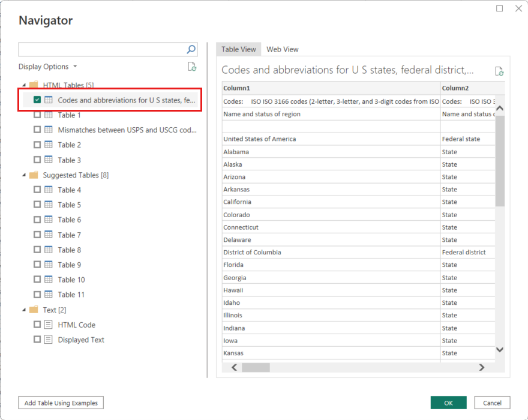This screenshot has width=528, height=420.
Task: Check the Table 1 checkbox
Action: pyautogui.click(x=37, y=115)
